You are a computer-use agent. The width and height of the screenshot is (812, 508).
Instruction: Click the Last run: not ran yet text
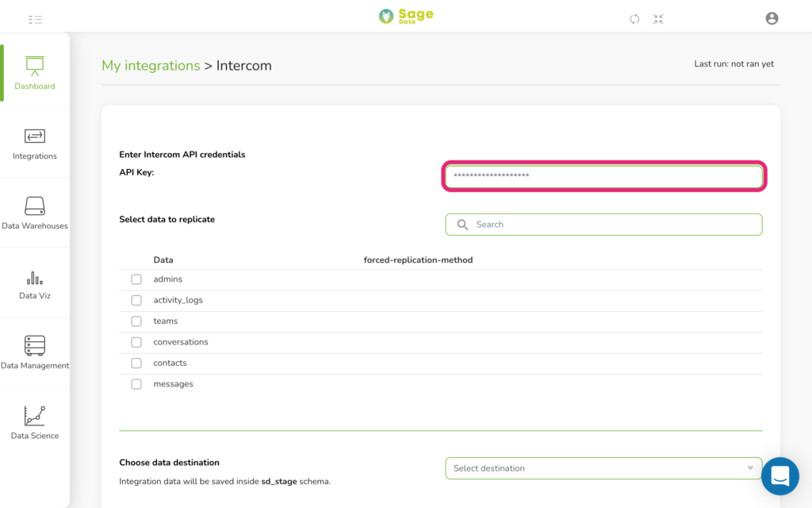733,63
